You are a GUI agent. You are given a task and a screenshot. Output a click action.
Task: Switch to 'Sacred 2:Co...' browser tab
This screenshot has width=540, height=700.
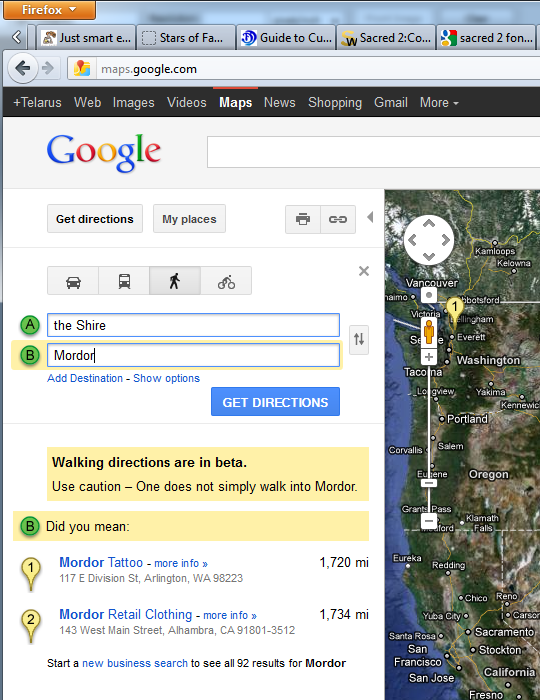(x=386, y=38)
